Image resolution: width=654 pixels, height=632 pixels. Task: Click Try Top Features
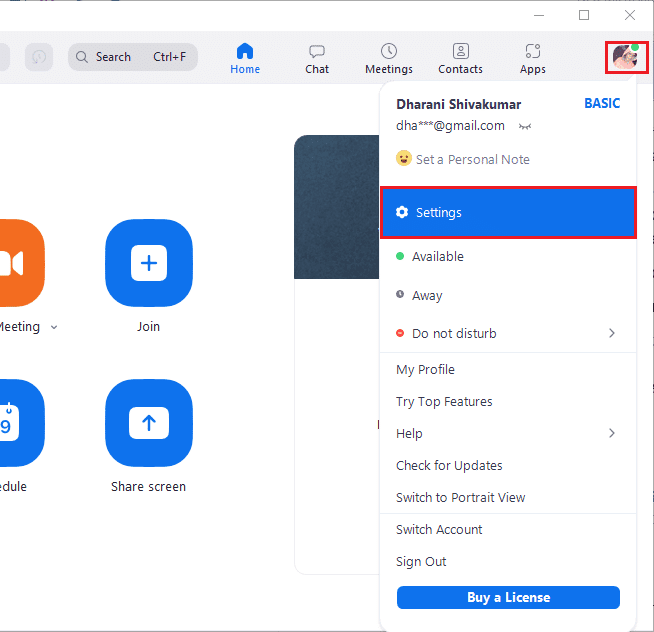(444, 401)
